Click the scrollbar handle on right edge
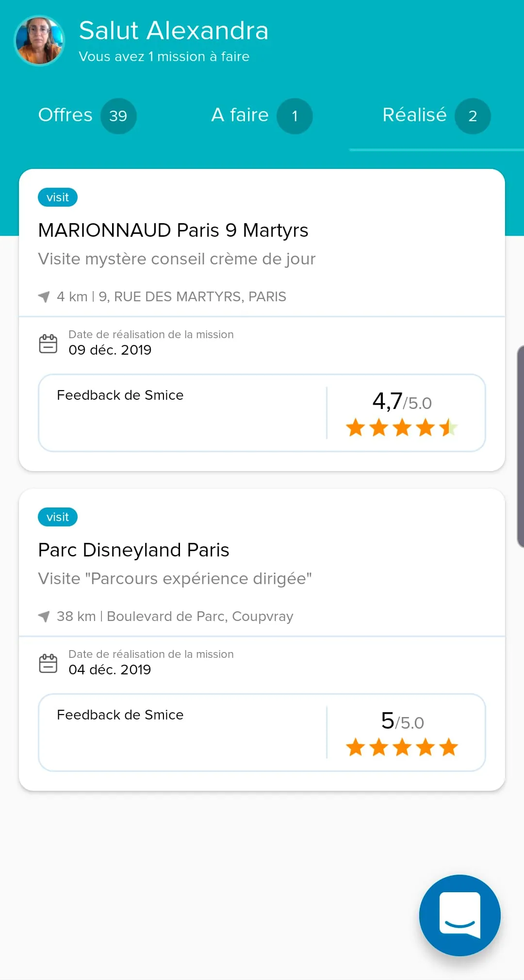This screenshot has width=524, height=980. [x=520, y=446]
